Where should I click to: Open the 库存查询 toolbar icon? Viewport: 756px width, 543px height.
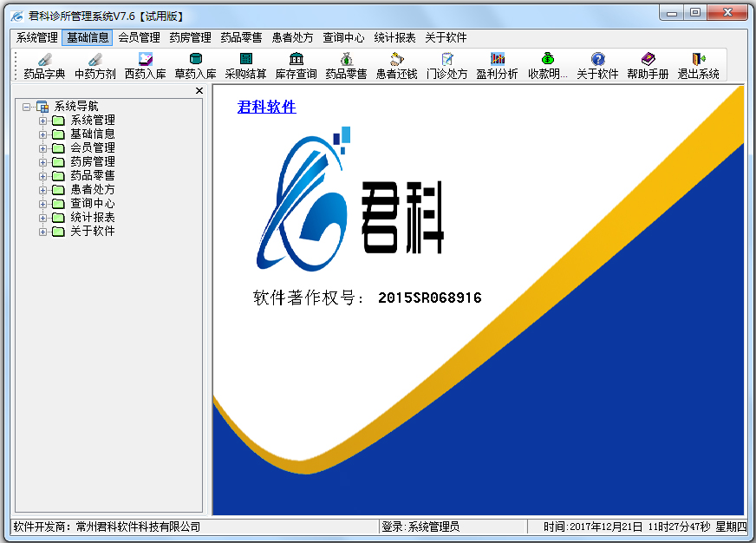pos(296,66)
